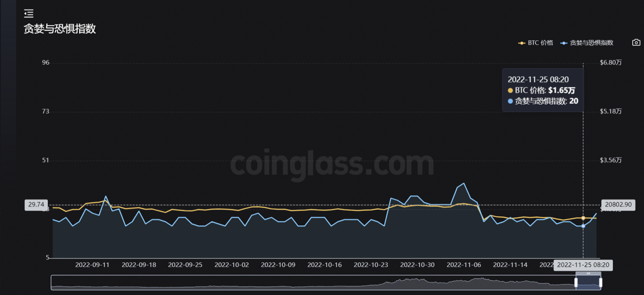
Task: Click the sidebar collapse menu icon
Action: [29, 13]
